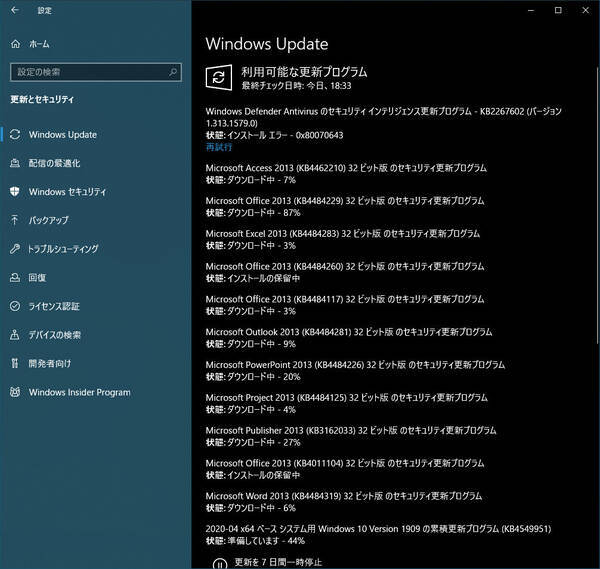This screenshot has width=600, height=569.
Task: Click the pause icon beside 更新を7日間一時停止
Action: click(219, 564)
